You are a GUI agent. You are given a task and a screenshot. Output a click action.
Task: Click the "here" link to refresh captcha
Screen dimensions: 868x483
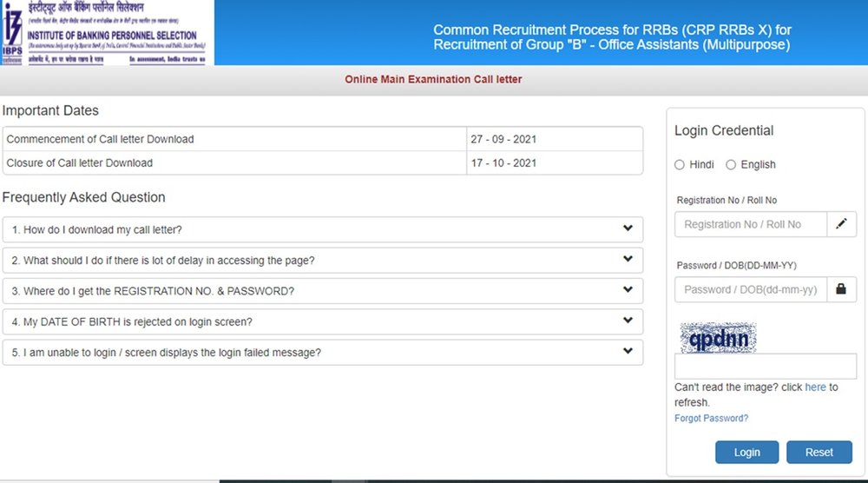point(815,387)
